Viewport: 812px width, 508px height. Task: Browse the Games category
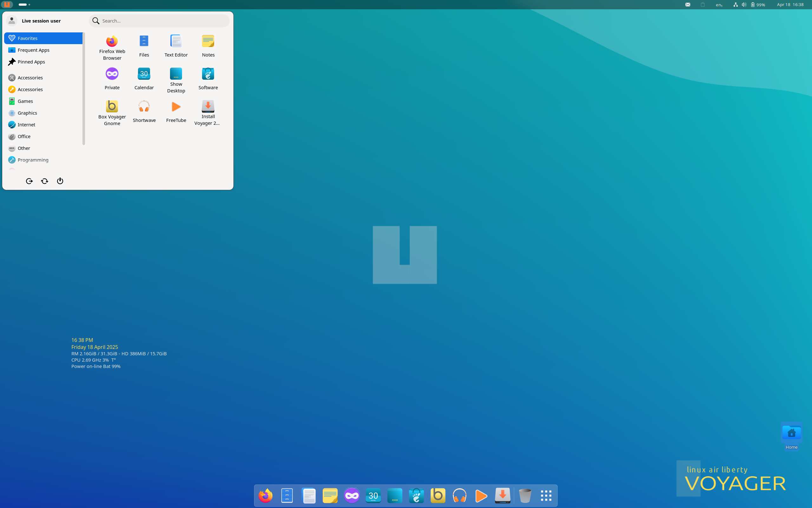(x=43, y=101)
